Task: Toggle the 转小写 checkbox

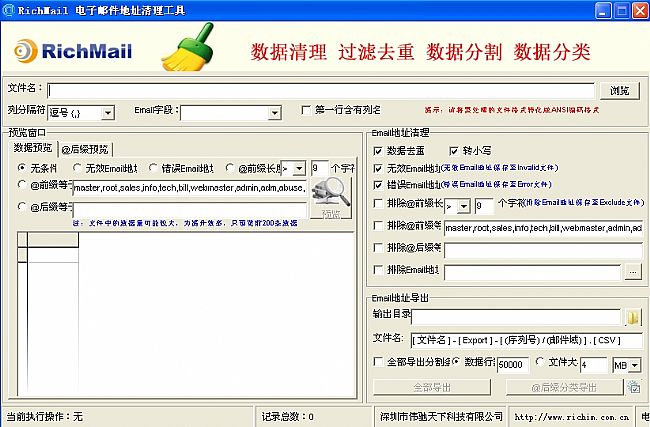Action: 454,151
